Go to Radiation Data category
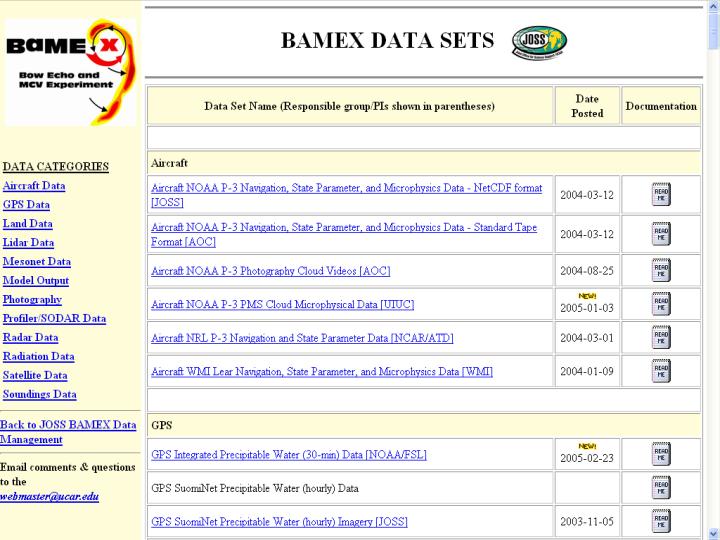This screenshot has height=540, width=720. pyautogui.click(x=39, y=356)
